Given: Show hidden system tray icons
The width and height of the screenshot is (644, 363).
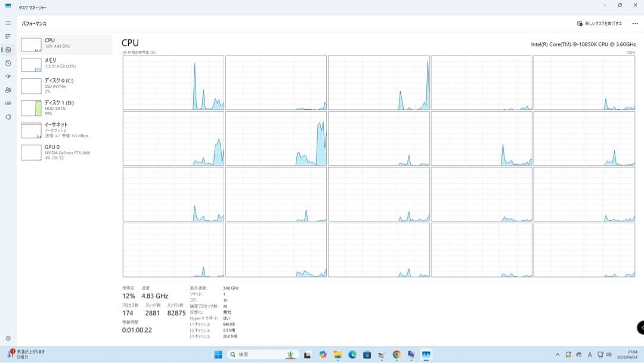Looking at the screenshot, I should click(557, 355).
